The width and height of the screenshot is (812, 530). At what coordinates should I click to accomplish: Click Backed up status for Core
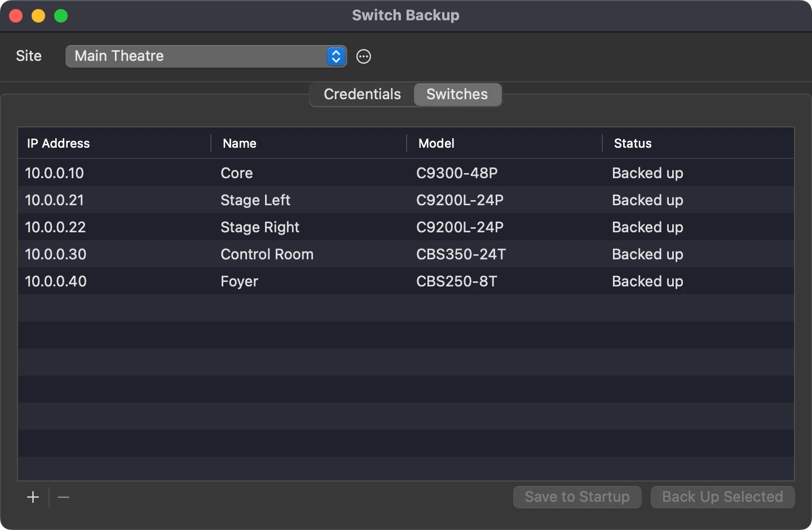coord(648,173)
